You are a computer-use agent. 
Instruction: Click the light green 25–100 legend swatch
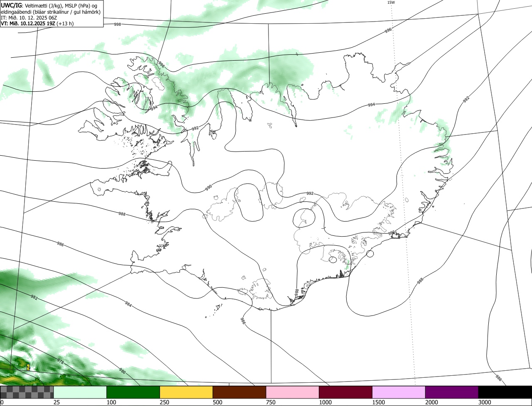click(x=80, y=392)
